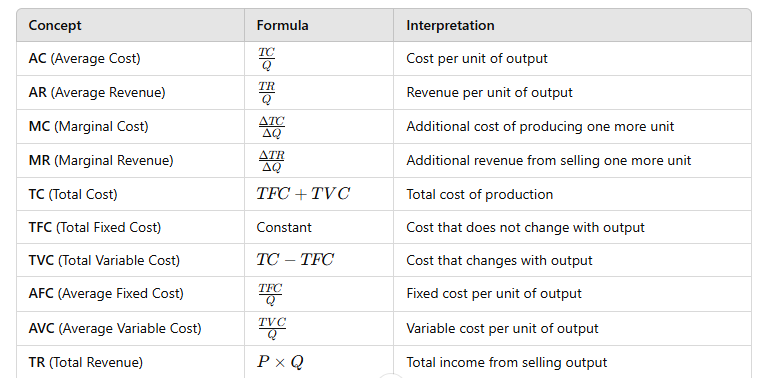Click the 'Total income from selling output' text

click(x=507, y=362)
